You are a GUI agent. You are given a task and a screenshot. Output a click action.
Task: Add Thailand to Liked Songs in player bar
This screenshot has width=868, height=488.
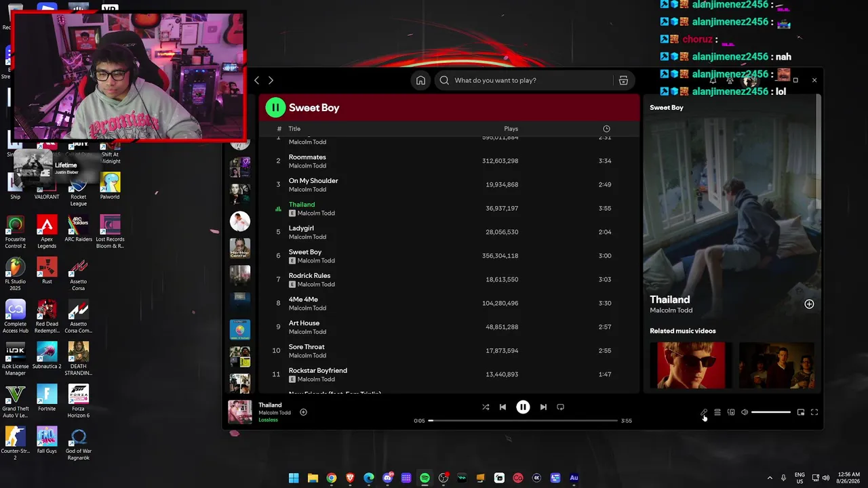pos(303,412)
